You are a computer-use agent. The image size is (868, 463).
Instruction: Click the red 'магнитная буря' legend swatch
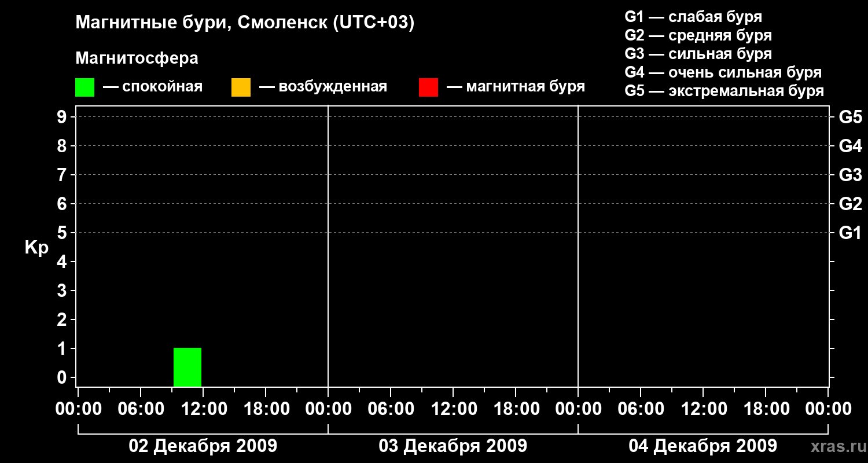[428, 87]
